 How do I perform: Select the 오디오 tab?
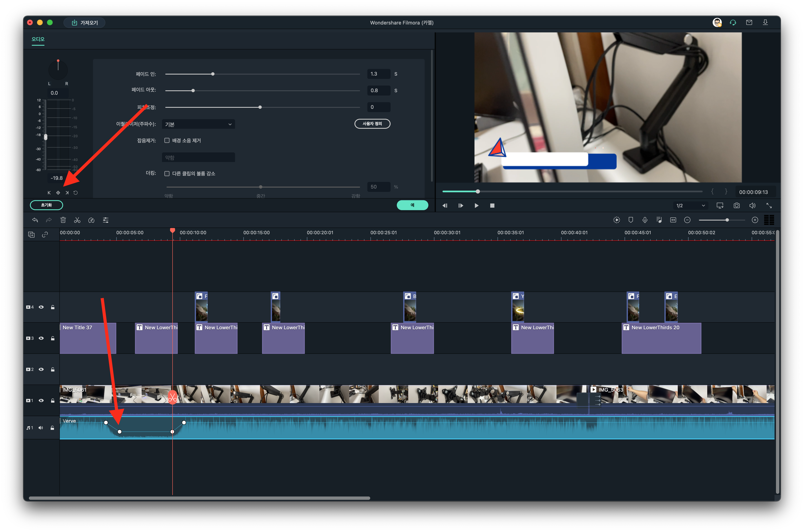pos(38,39)
